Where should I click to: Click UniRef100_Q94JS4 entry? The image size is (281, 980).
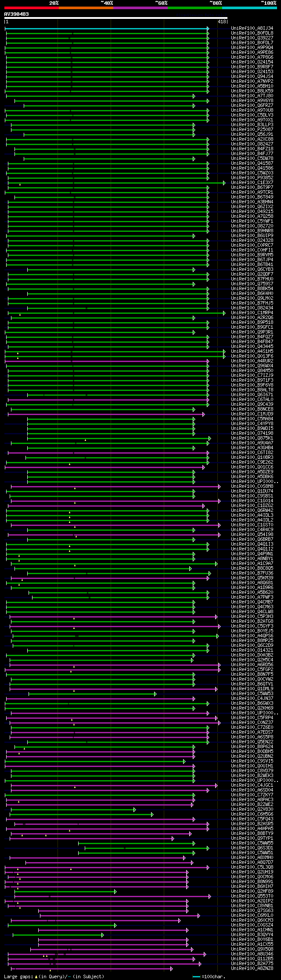pos(252,76)
